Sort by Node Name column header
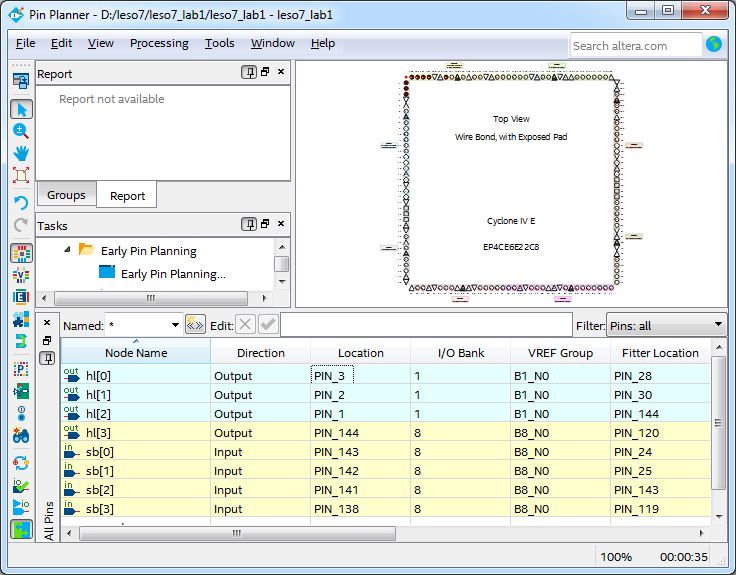Image resolution: width=736 pixels, height=575 pixels. point(136,353)
